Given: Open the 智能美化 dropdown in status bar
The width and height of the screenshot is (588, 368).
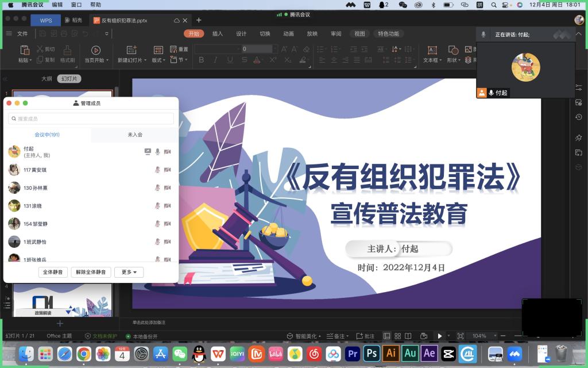Looking at the screenshot, I should pyautogui.click(x=304, y=336).
